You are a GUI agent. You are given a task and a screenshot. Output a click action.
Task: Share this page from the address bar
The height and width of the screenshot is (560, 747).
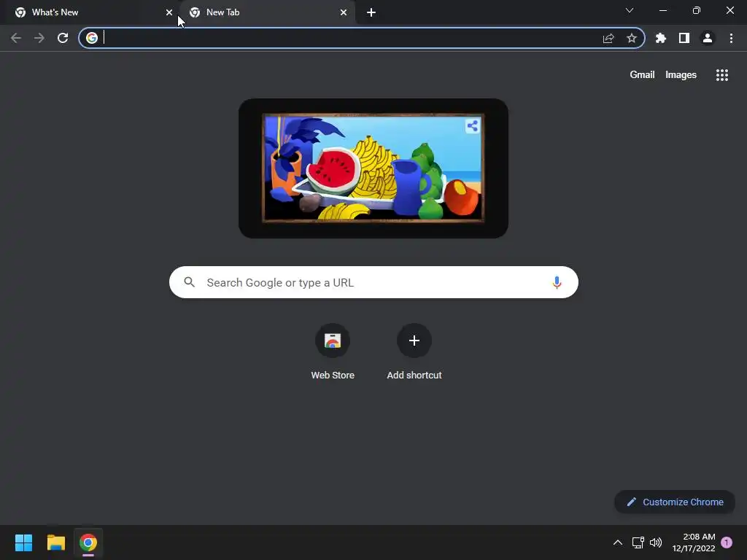click(x=608, y=38)
